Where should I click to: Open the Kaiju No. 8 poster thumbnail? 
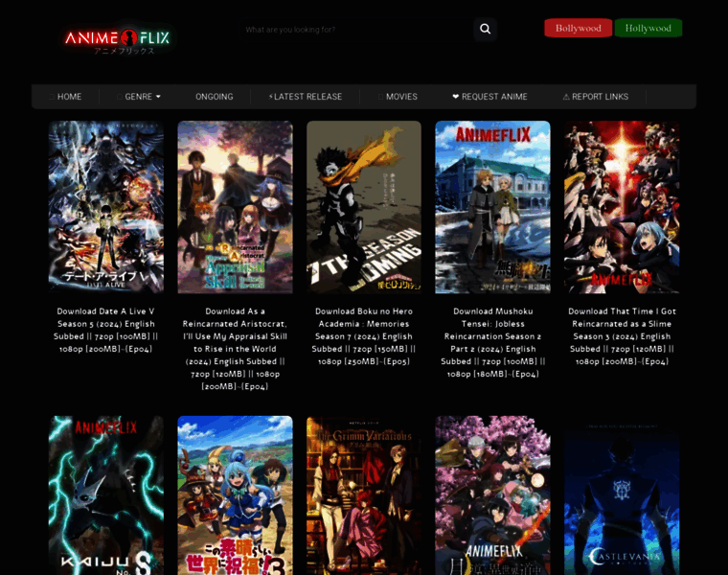point(106,495)
